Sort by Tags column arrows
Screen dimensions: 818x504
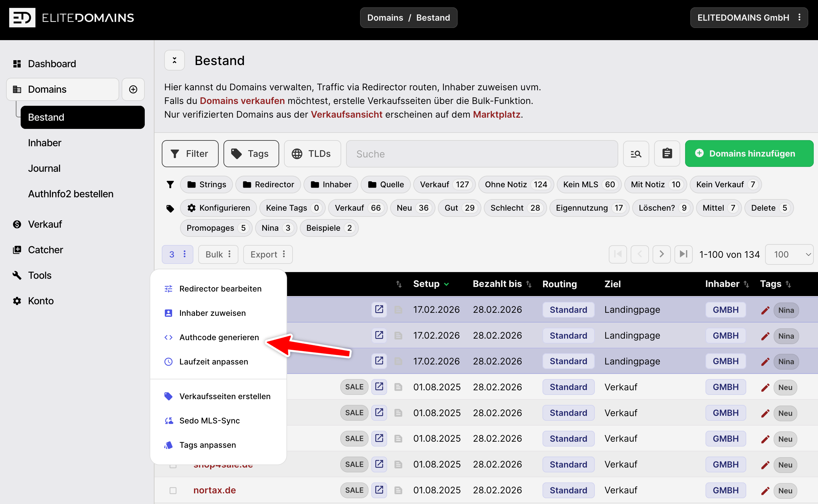pyautogui.click(x=788, y=284)
